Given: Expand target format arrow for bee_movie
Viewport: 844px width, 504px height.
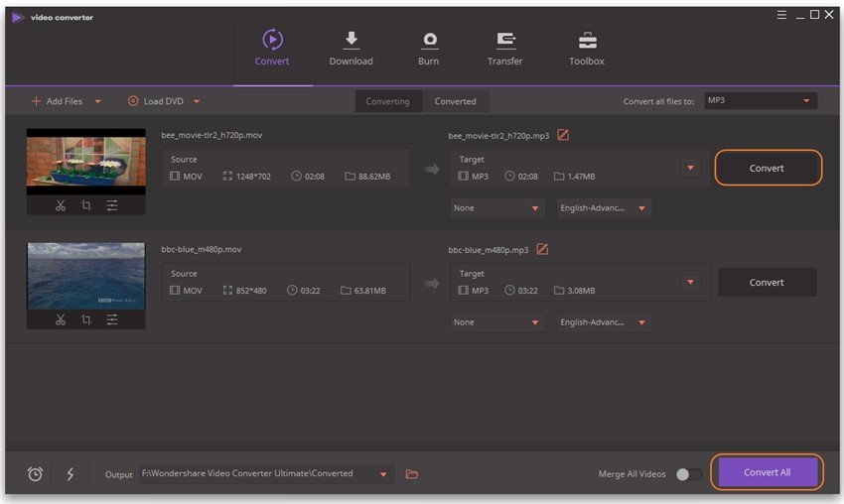Looking at the screenshot, I should tap(691, 169).
